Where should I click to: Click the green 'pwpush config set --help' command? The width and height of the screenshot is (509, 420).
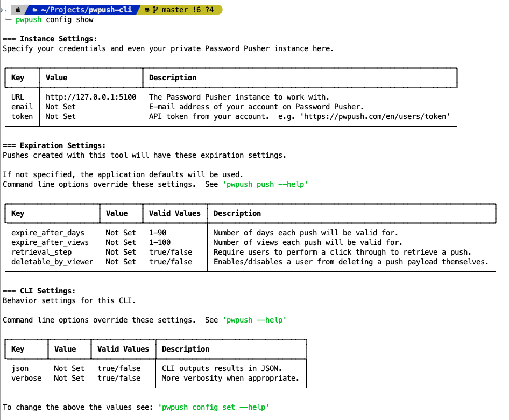coord(214,407)
